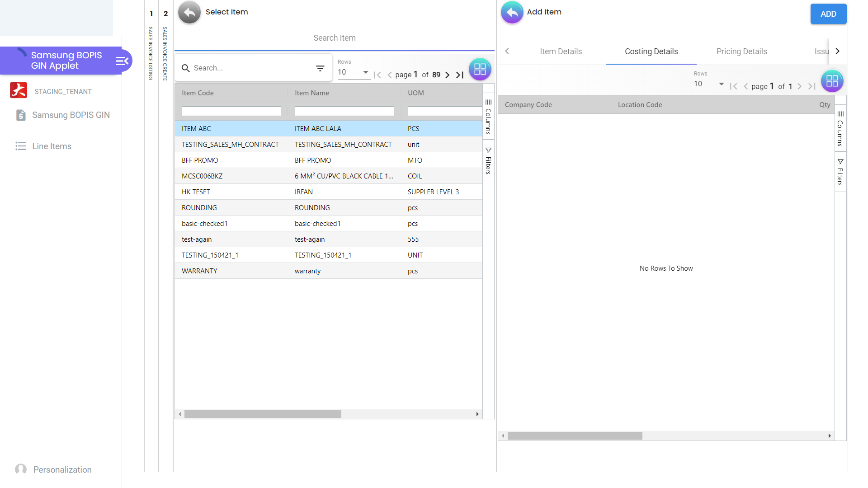Click the Select Item back arrow icon
This screenshot has width=868, height=488.
(189, 12)
